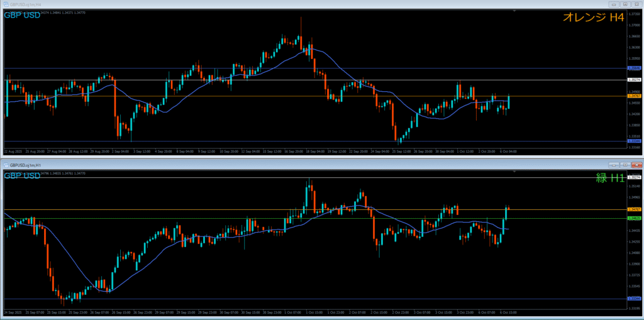Select the blue 1.35646 price tag in H4

pos(635,68)
